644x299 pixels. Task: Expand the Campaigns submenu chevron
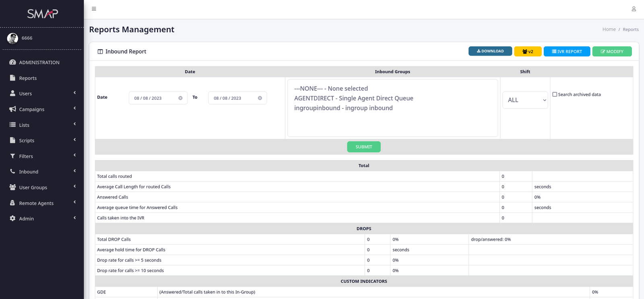[x=75, y=108]
